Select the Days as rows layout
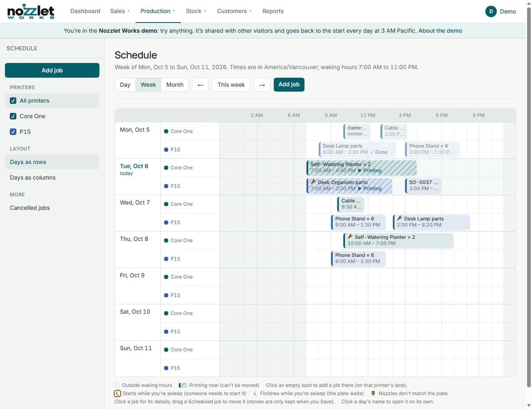 coord(52,162)
